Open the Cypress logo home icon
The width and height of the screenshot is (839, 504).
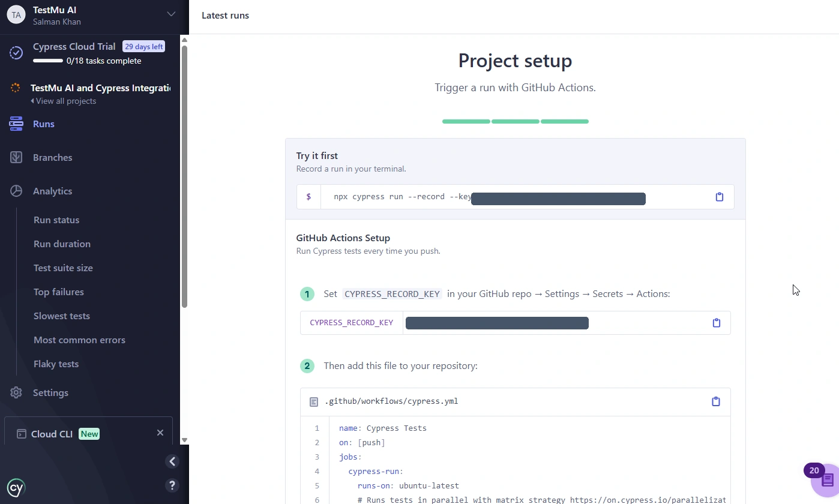pos(16,488)
